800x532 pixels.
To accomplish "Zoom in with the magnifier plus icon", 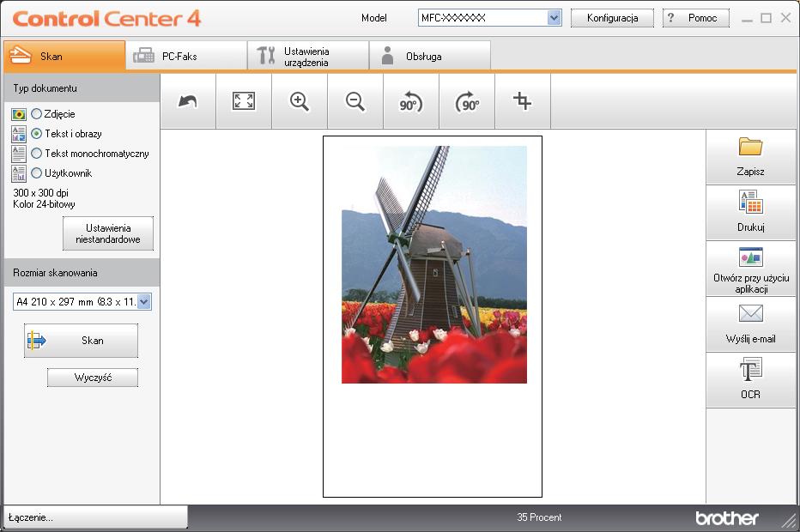I will pos(300,101).
